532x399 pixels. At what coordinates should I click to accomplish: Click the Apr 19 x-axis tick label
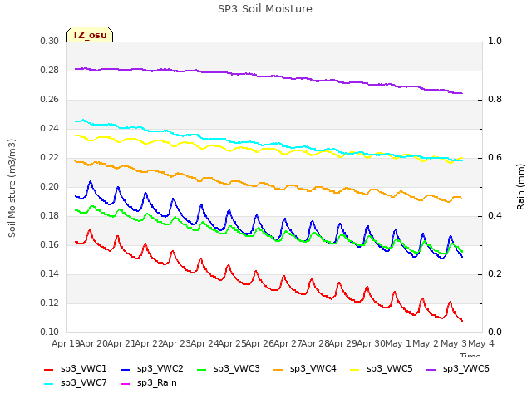coord(66,343)
